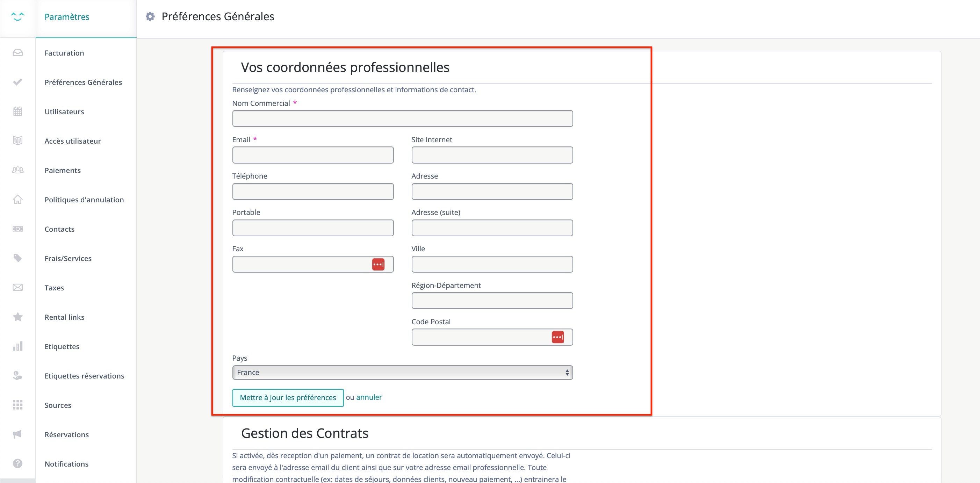
Task: Open the help question mark icon
Action: tap(17, 463)
